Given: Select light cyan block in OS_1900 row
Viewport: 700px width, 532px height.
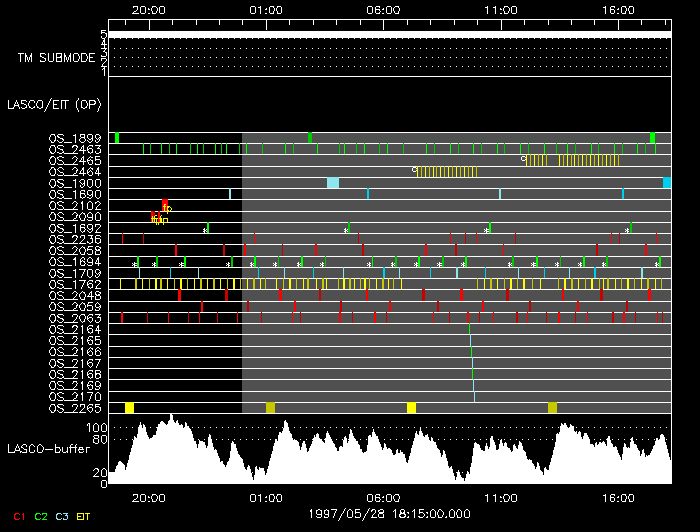Looking at the screenshot, I should (333, 183).
